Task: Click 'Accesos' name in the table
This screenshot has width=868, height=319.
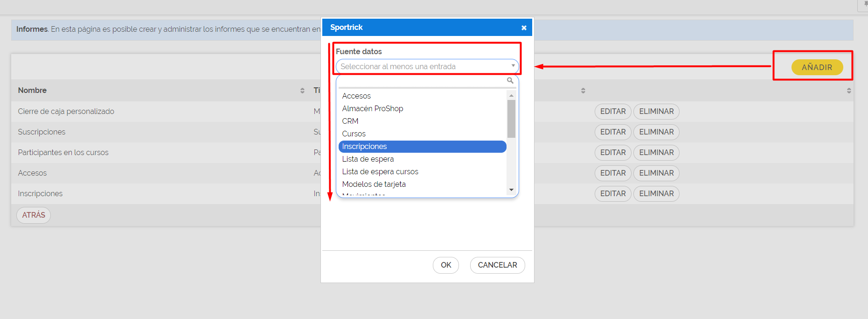Action: [32, 173]
